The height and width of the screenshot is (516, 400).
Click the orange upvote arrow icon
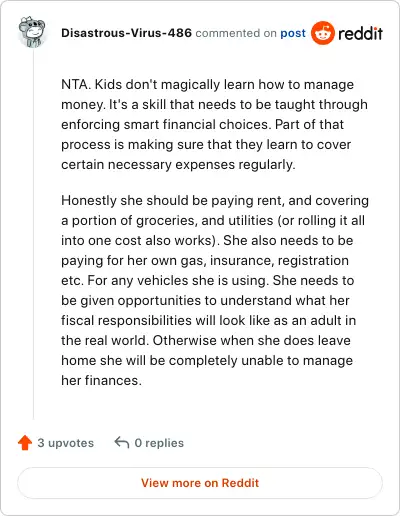(25, 443)
